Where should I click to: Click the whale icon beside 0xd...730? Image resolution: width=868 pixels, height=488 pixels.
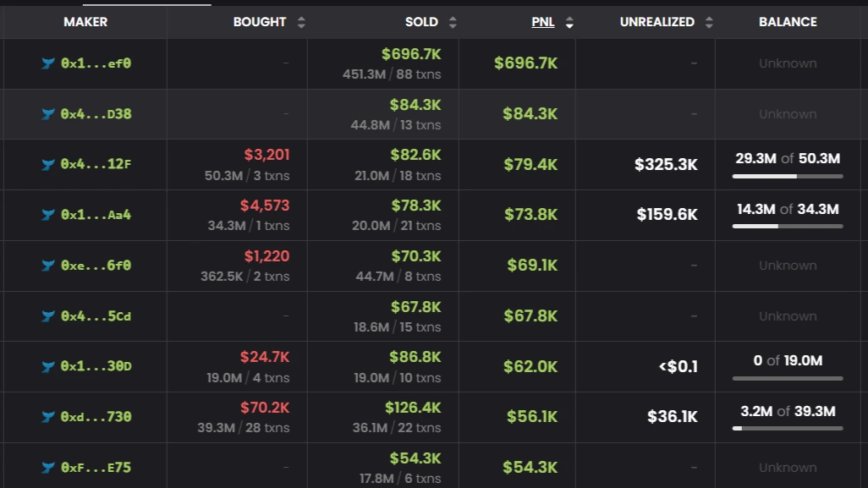[48, 417]
